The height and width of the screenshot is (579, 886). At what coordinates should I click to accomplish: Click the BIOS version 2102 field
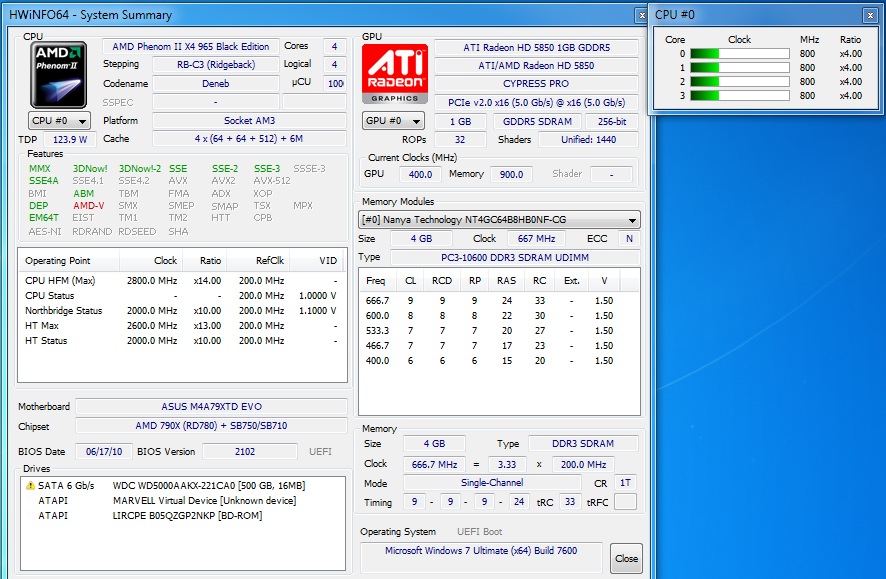(x=250, y=451)
